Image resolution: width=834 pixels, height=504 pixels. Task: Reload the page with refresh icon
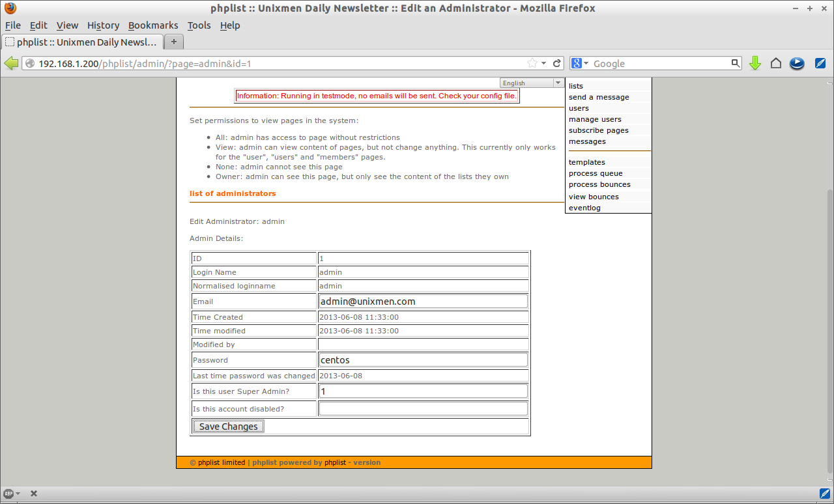pyautogui.click(x=557, y=63)
